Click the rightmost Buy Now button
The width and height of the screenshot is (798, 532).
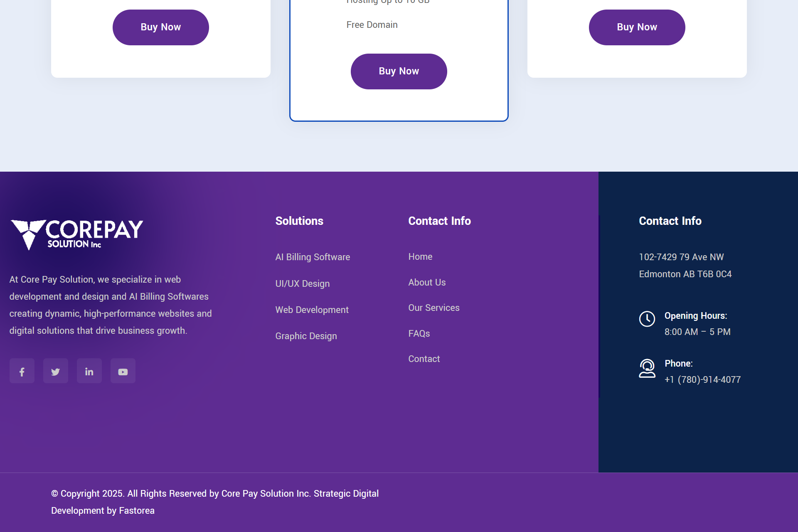click(637, 27)
